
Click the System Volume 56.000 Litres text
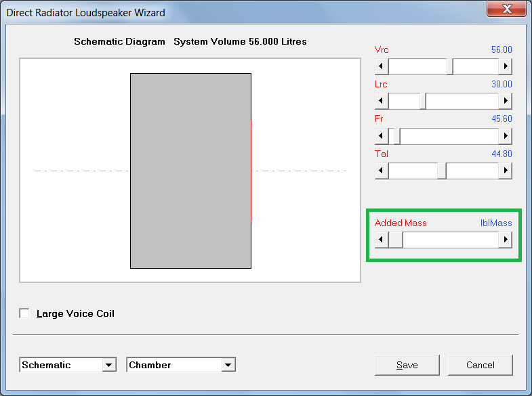[240, 42]
